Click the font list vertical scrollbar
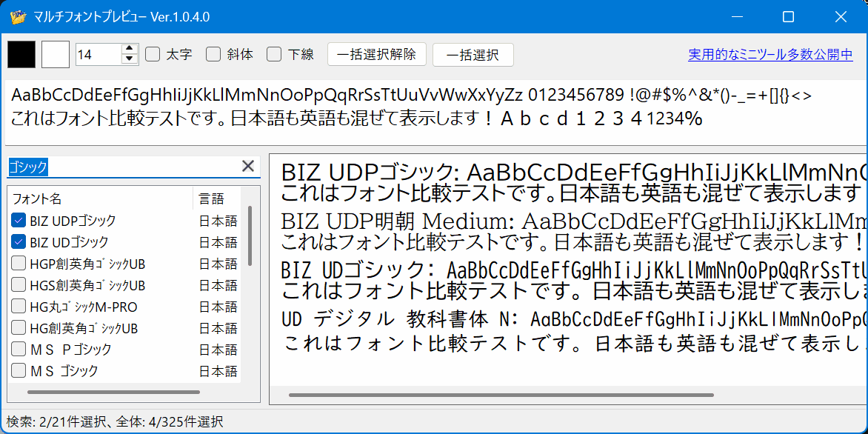 250,236
